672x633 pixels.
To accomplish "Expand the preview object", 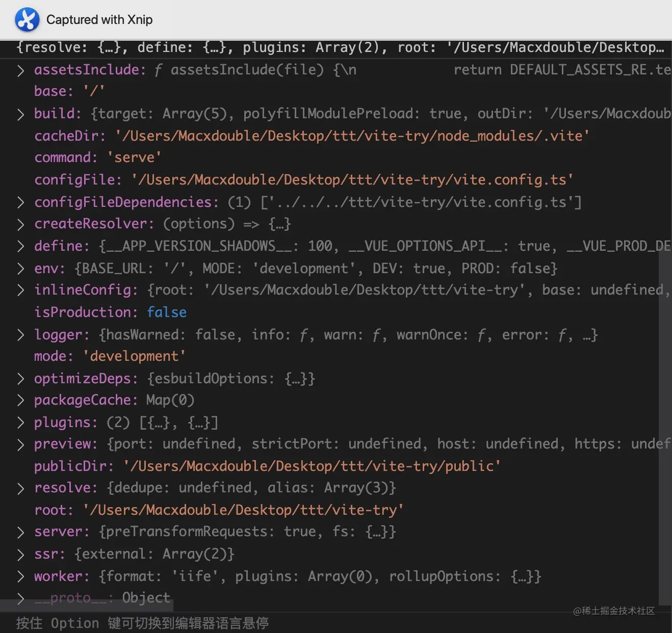I will 20,444.
